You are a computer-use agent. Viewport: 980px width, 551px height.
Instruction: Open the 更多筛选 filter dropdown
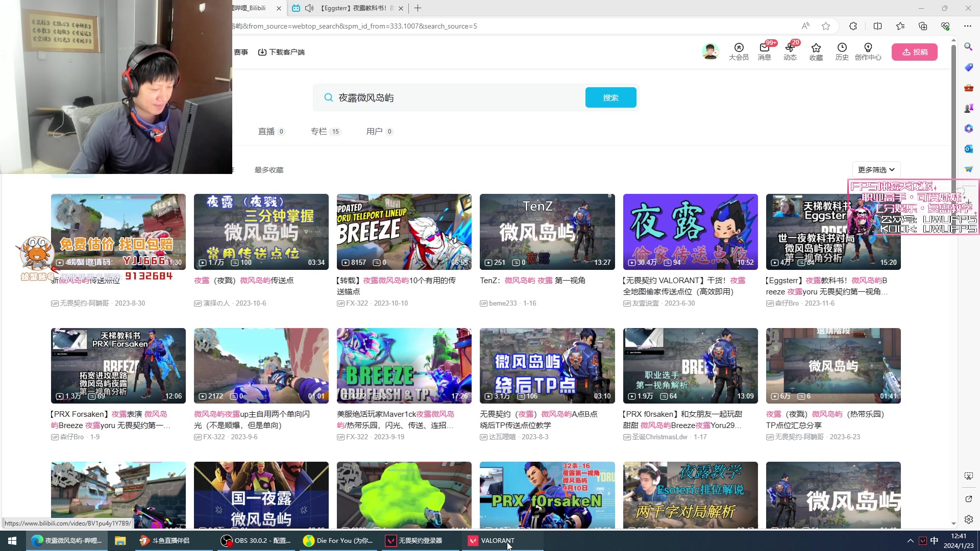click(876, 169)
